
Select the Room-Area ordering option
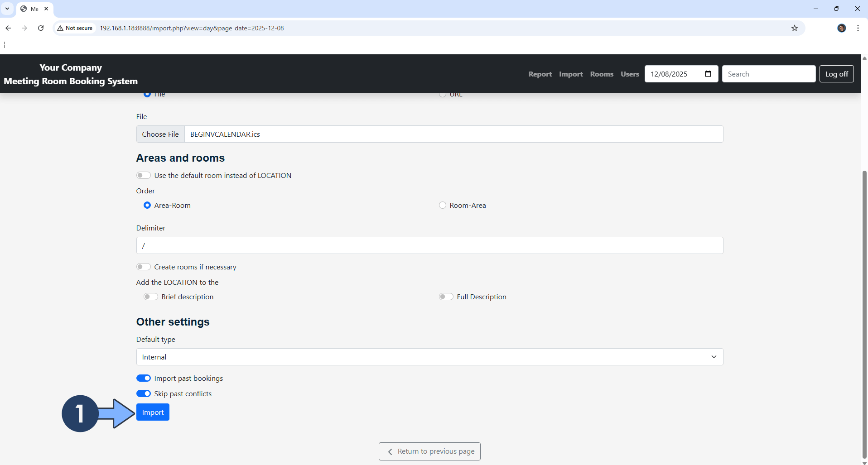point(443,205)
